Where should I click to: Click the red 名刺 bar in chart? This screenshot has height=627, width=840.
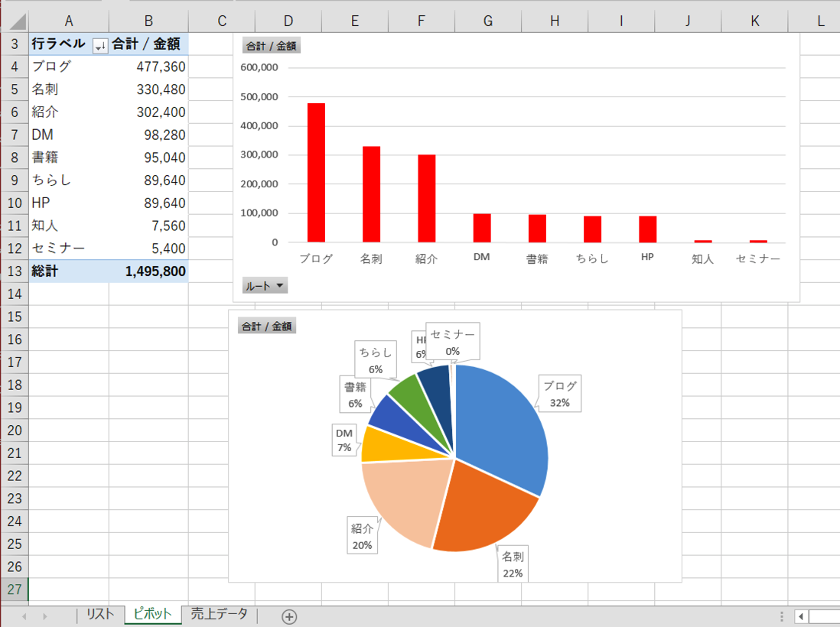point(371,194)
